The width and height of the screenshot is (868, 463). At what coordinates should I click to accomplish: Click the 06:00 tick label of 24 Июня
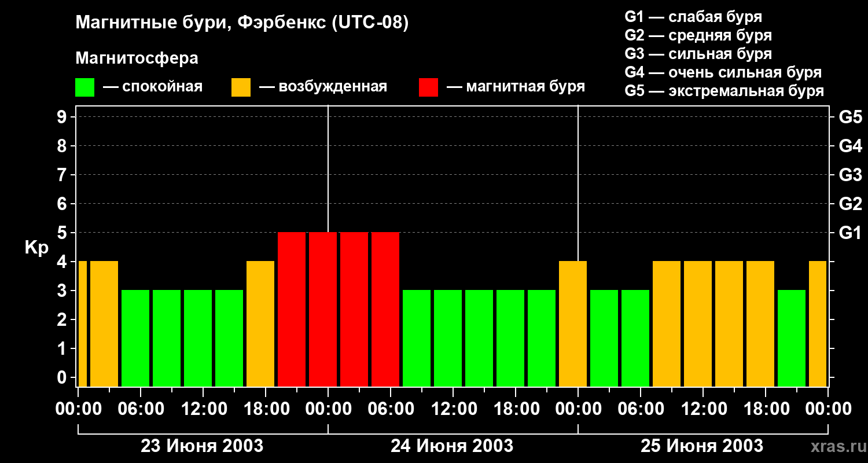(391, 409)
